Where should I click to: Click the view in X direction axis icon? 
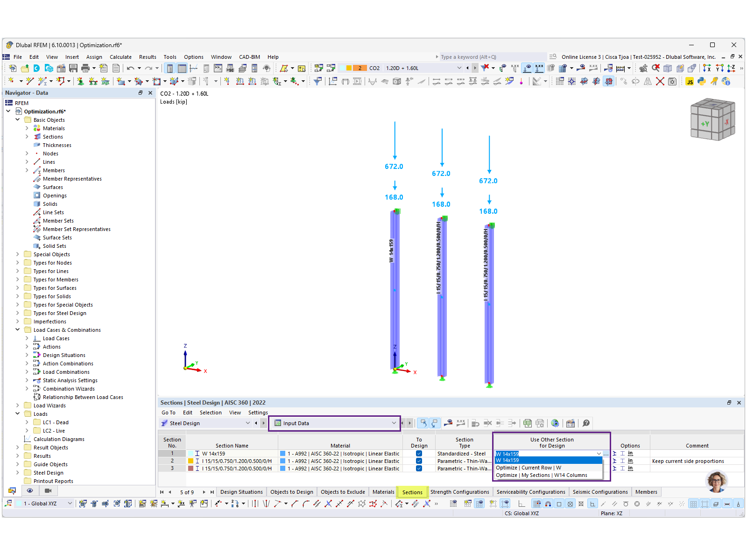click(x=707, y=68)
